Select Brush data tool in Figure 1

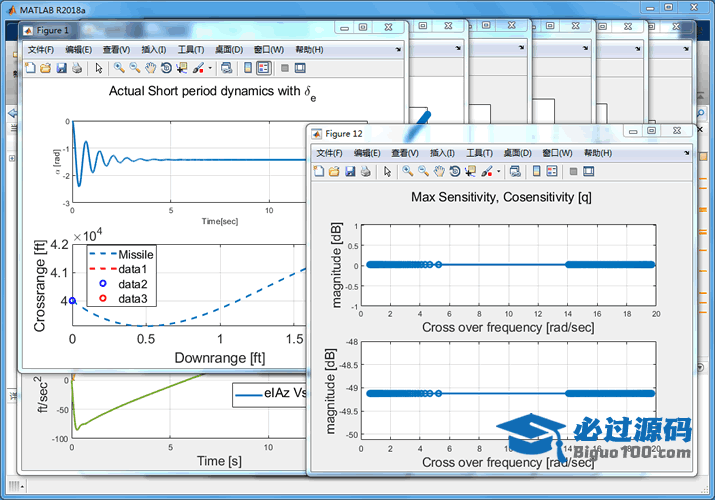pos(198,68)
